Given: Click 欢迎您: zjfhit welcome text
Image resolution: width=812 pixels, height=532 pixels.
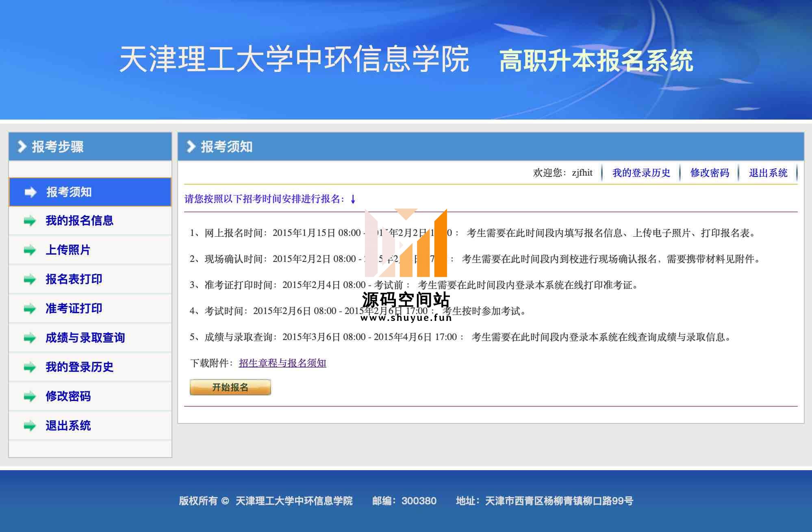Looking at the screenshot, I should [x=563, y=173].
